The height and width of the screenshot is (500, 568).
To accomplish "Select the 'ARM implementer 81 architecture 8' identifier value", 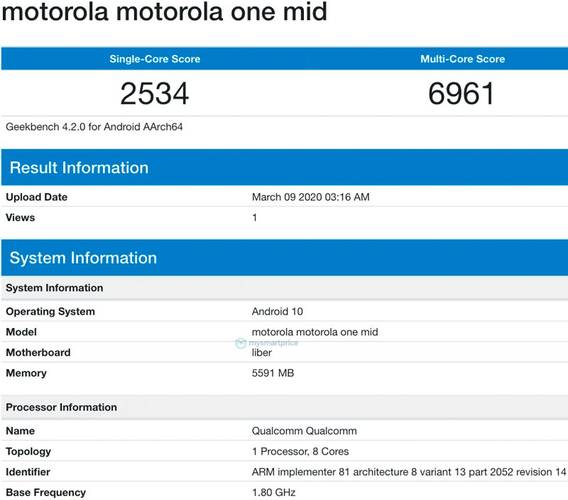I will [x=409, y=472].
